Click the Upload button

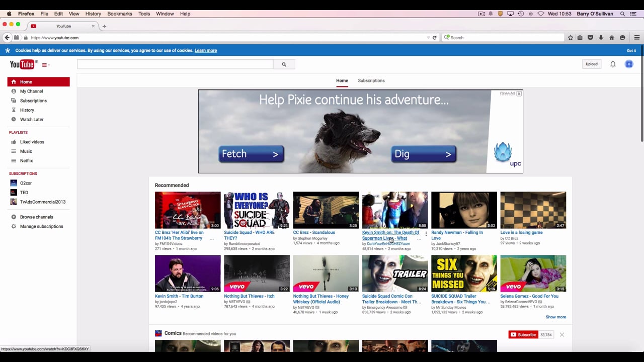coord(592,64)
